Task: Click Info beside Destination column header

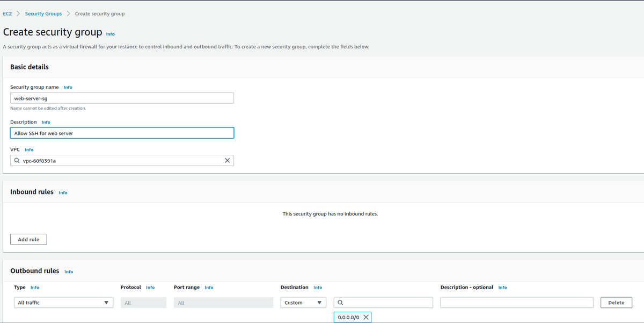Action: [318, 288]
